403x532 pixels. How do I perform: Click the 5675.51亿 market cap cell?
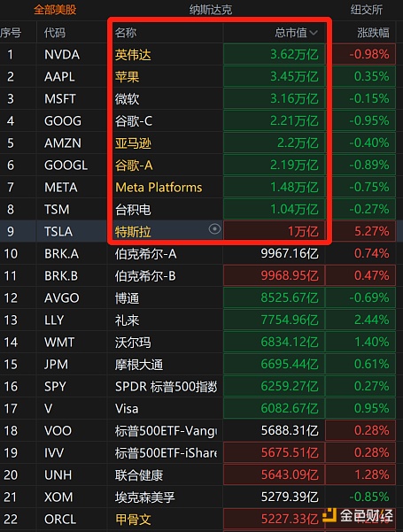[x=274, y=452]
